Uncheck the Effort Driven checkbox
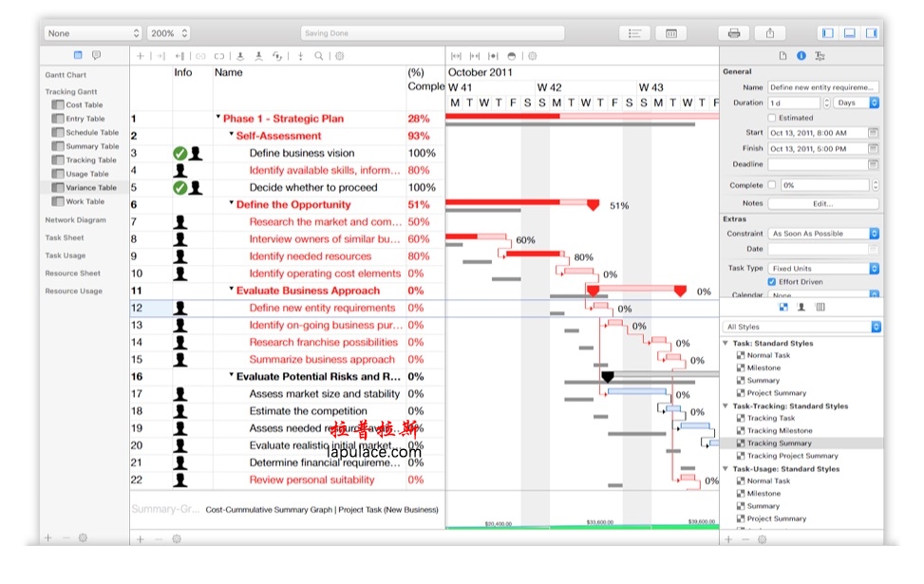This screenshot has height=584, width=924. pos(772,282)
